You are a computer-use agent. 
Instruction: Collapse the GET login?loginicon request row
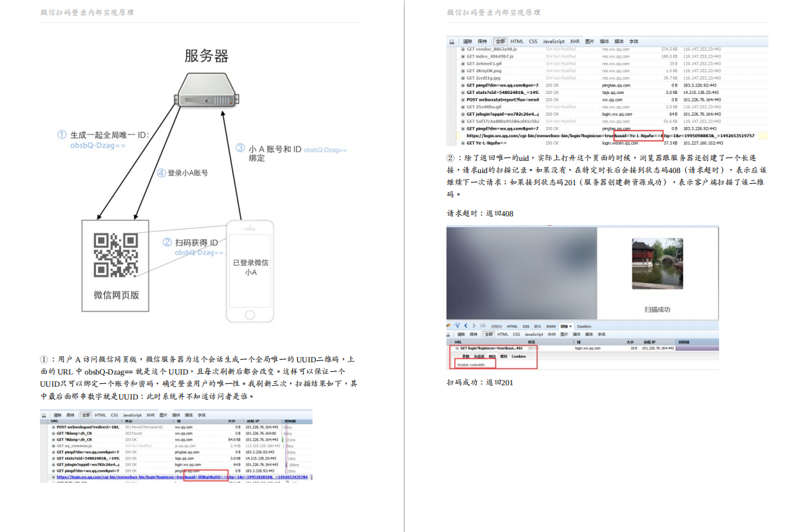(457, 348)
